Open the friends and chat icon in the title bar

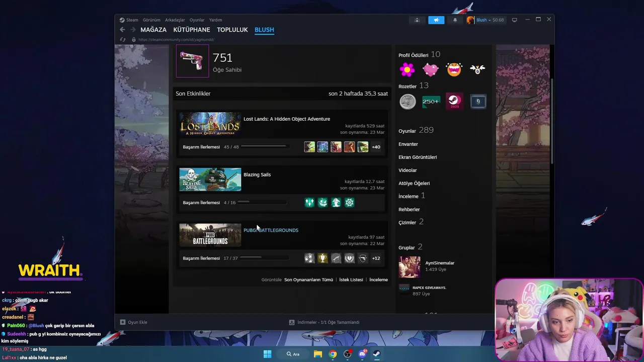click(417, 20)
